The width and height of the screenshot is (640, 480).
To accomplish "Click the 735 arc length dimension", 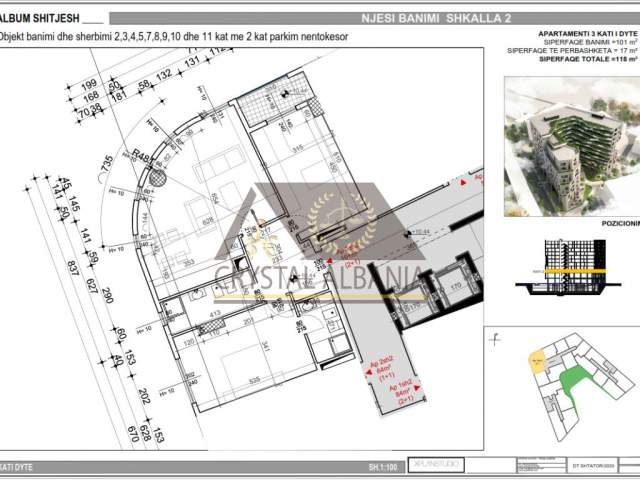I will click(107, 164).
